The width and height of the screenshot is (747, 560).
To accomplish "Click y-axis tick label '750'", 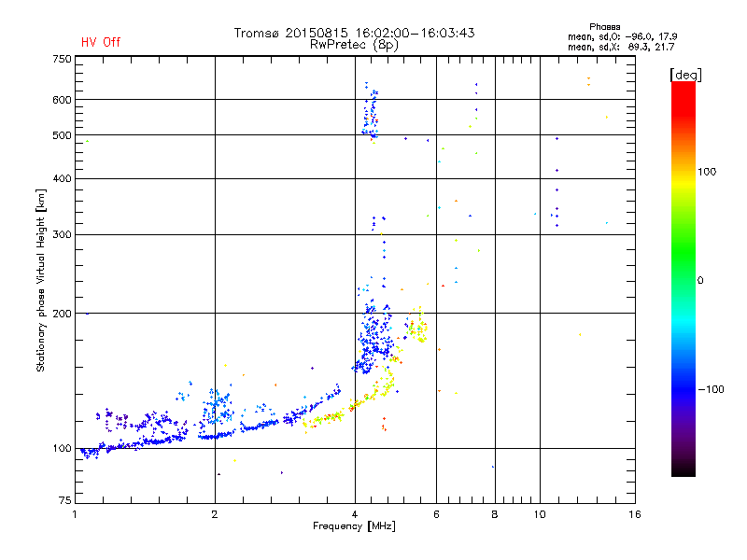I will [62, 59].
